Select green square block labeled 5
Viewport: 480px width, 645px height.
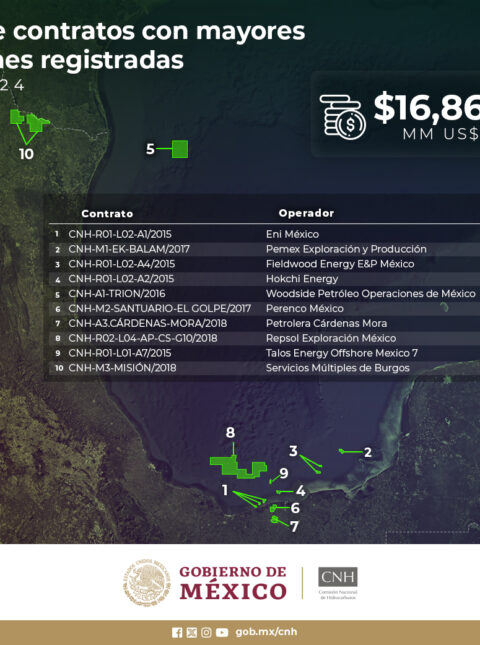coord(180,149)
